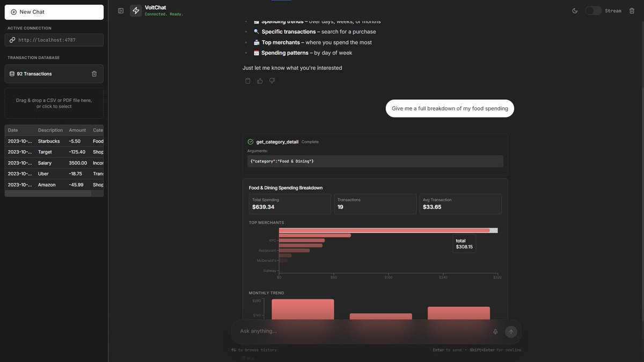The image size is (644, 362).
Task: Give thumbs down to the response
Action: point(272,81)
